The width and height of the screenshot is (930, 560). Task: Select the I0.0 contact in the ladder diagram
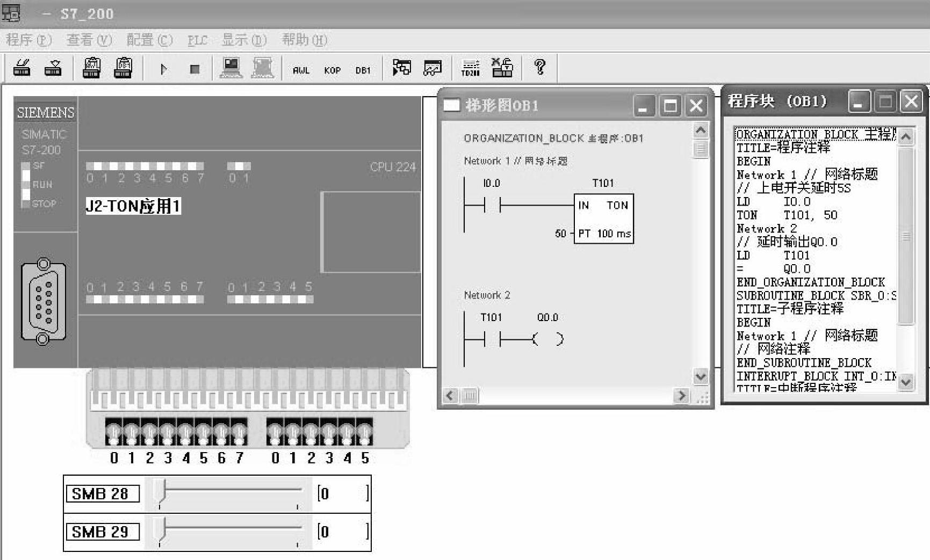tap(492, 205)
